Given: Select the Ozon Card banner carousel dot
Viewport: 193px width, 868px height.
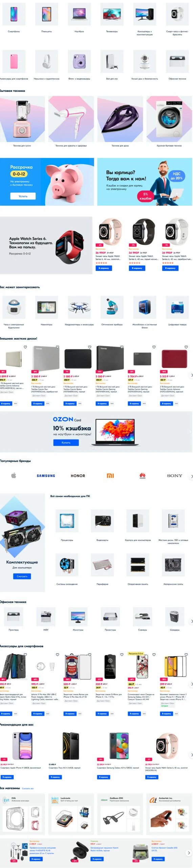Looking at the screenshot, I should pos(93,448).
